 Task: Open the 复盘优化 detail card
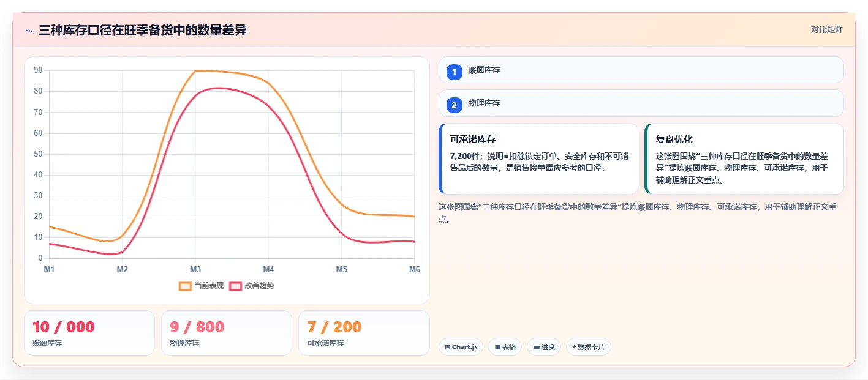coord(744,159)
